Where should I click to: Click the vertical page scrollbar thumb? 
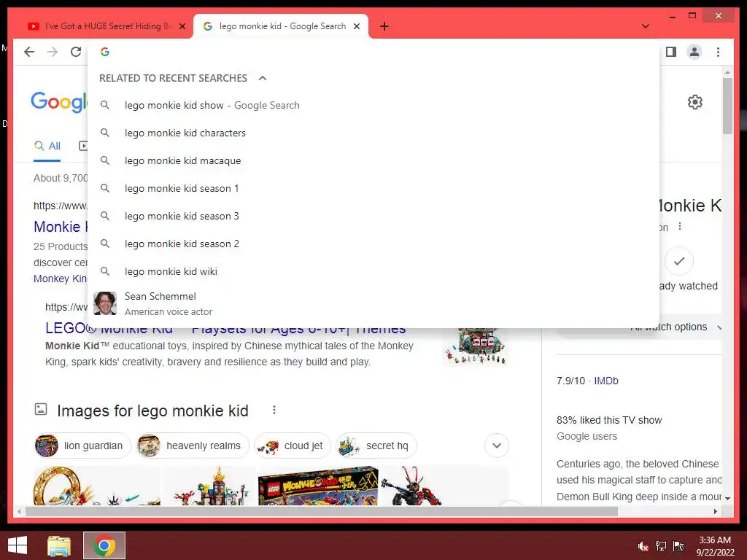pyautogui.click(x=727, y=106)
